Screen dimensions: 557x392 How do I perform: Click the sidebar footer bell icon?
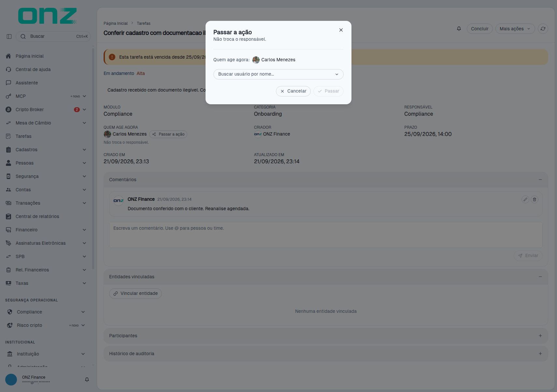87,380
